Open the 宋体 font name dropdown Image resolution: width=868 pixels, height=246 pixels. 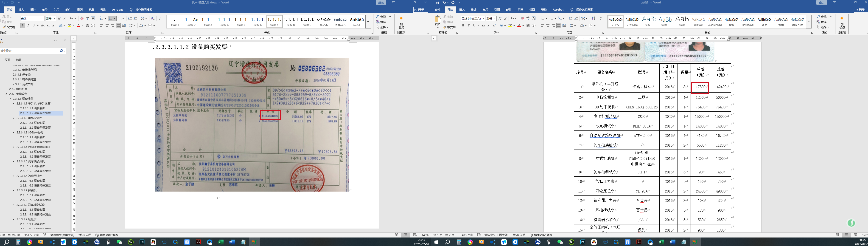click(43, 19)
